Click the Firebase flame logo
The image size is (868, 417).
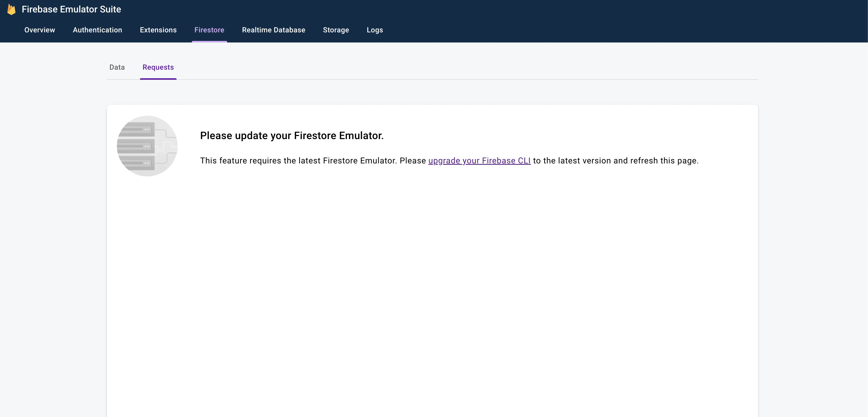pyautogui.click(x=11, y=9)
